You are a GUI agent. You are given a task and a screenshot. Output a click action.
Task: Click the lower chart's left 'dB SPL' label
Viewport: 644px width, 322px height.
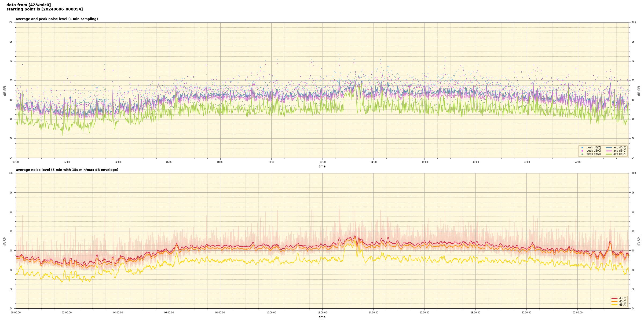(5, 241)
